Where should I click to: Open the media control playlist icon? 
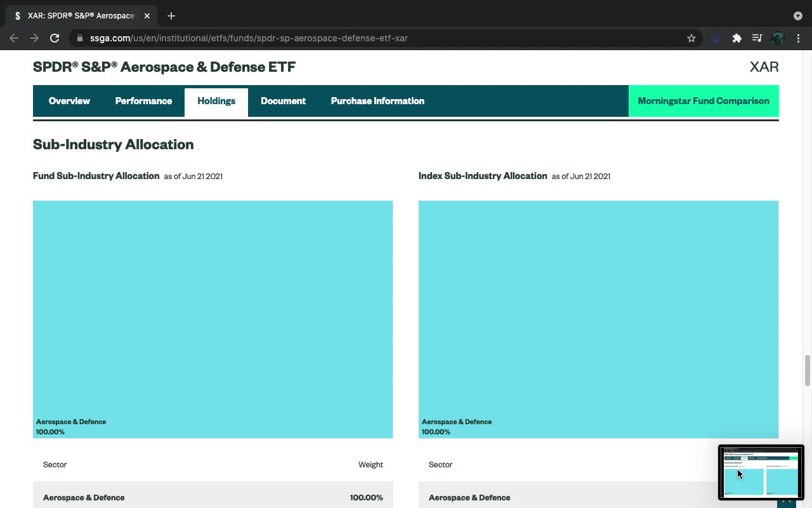(757, 38)
